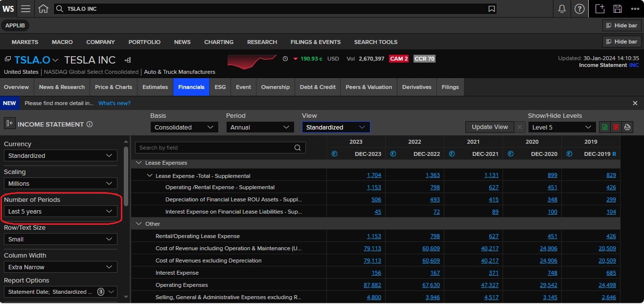The height and width of the screenshot is (304, 644).
Task: Open the Number of Periods dropdown
Action: point(60,212)
